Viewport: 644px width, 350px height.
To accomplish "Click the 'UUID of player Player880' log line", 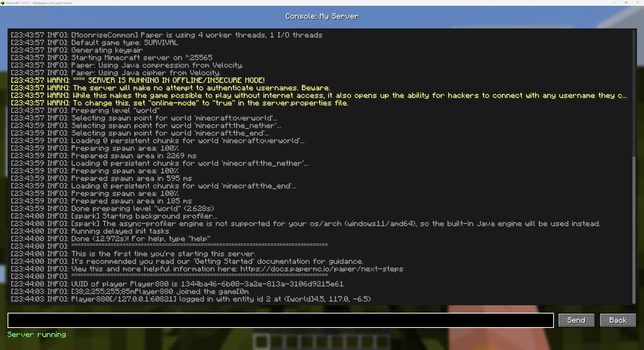I will (177, 284).
